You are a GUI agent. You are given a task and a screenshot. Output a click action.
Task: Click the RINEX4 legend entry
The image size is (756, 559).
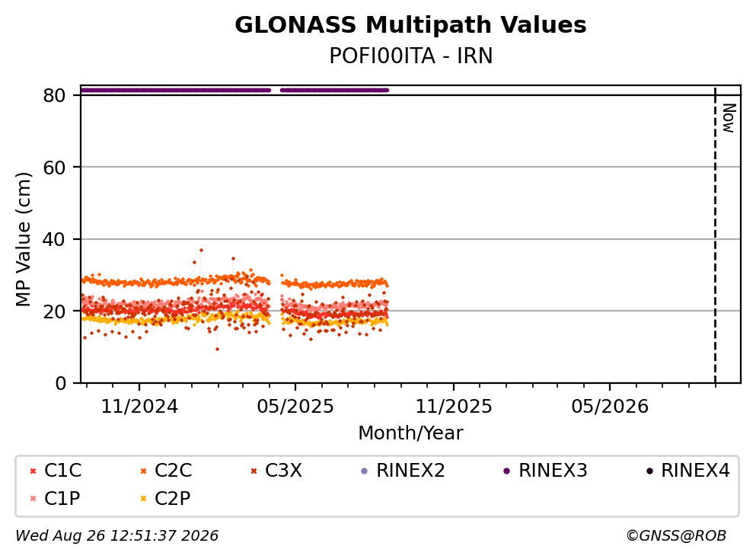[687, 470]
